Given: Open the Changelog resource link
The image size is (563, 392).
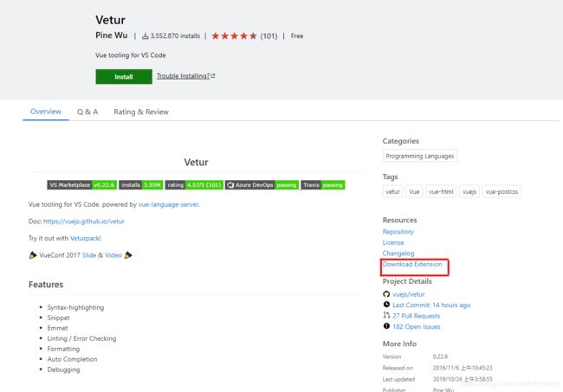Looking at the screenshot, I should (398, 254).
